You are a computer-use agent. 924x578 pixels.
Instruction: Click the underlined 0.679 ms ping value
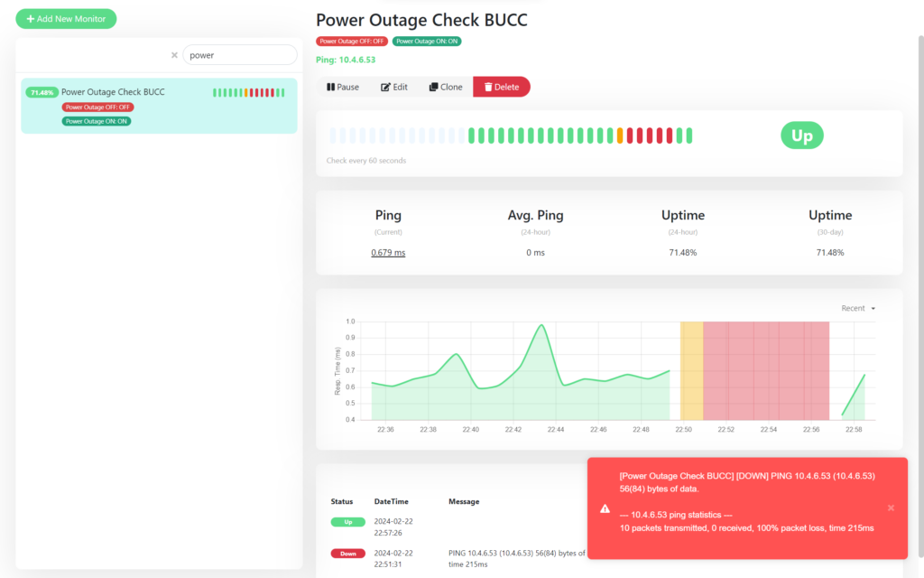click(x=388, y=253)
